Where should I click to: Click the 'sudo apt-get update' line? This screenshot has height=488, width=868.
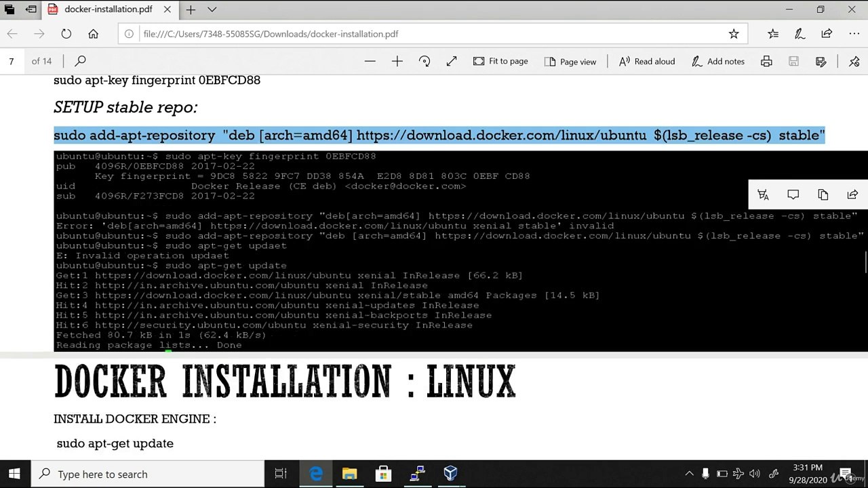pyautogui.click(x=115, y=443)
